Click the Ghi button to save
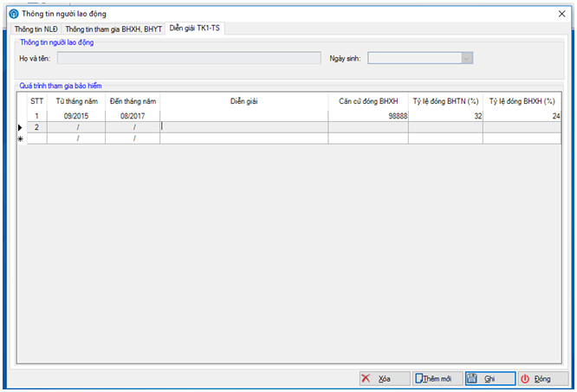Image resolution: width=577 pixels, height=392 pixels. pos(490,378)
